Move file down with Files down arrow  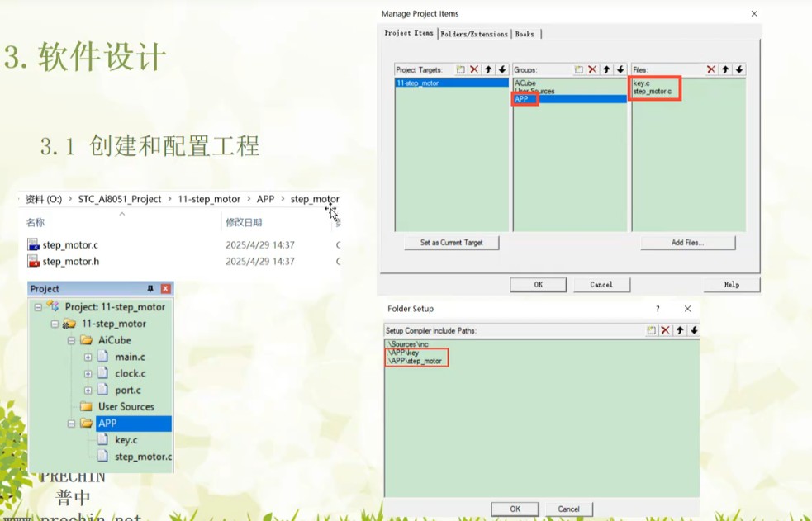tap(739, 70)
